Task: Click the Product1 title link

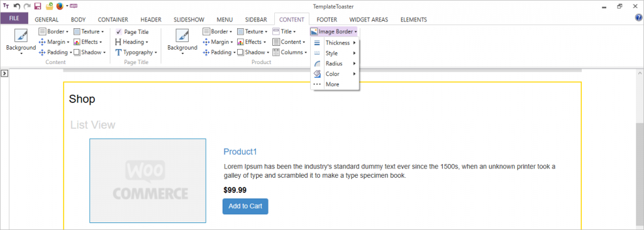Action: tap(240, 151)
